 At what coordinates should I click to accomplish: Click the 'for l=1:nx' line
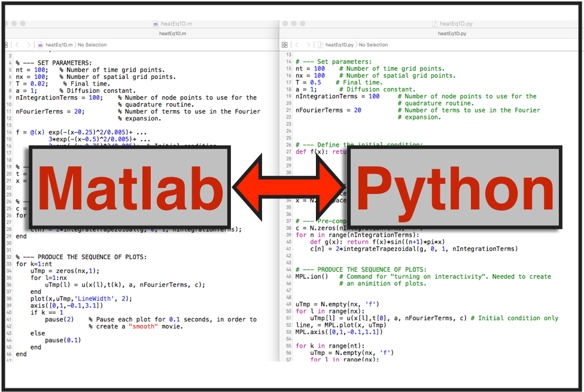pyautogui.click(x=48, y=278)
